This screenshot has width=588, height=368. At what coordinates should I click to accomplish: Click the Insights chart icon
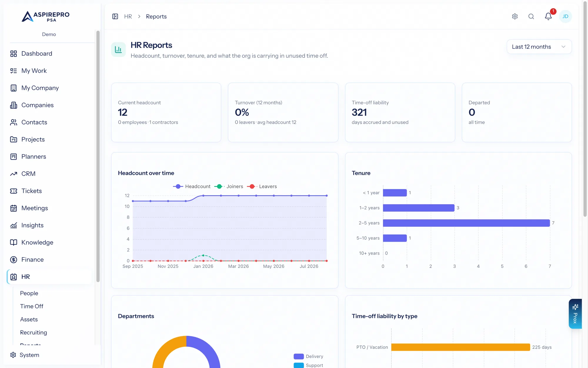pyautogui.click(x=14, y=225)
